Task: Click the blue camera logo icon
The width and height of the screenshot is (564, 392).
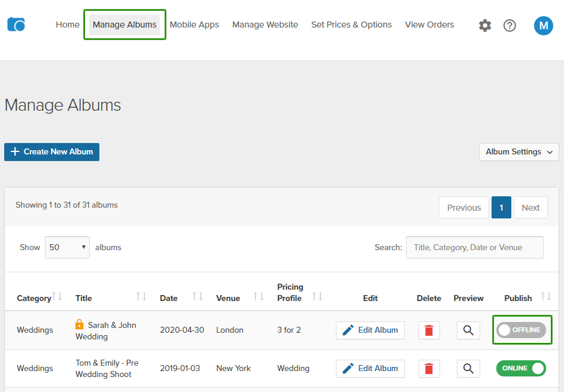Action: (16, 25)
